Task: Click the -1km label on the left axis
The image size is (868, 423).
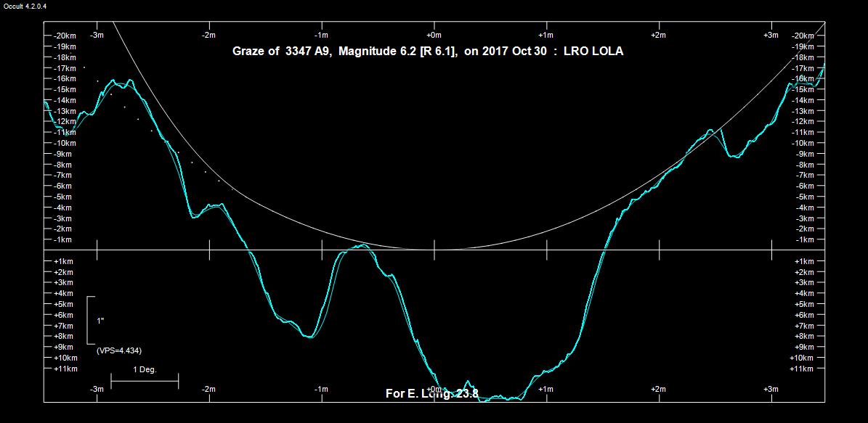Action: (63, 239)
